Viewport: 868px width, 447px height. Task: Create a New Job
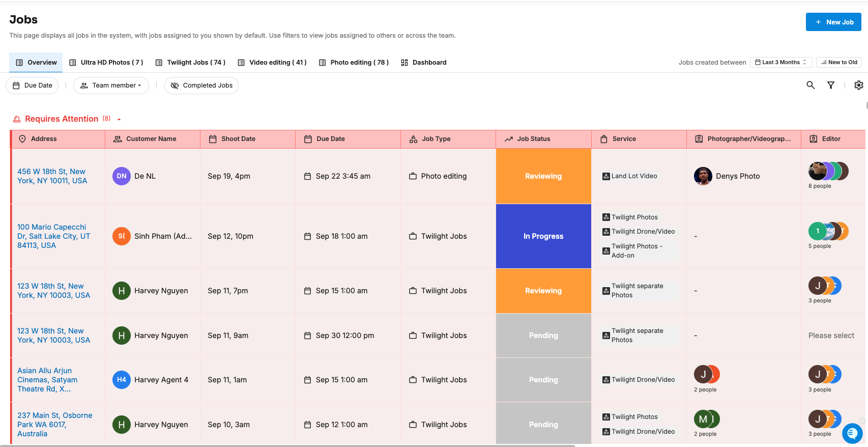click(x=833, y=22)
